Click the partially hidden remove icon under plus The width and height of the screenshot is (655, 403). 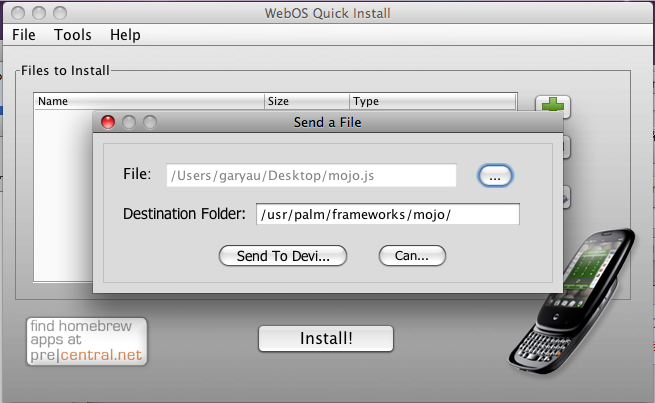tap(566, 147)
